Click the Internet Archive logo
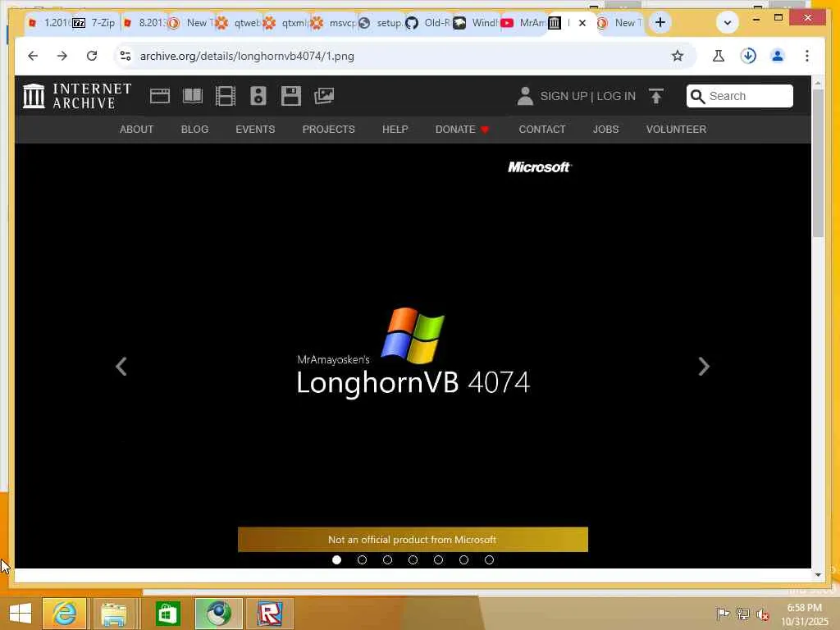This screenshot has width=840, height=630. [x=77, y=97]
